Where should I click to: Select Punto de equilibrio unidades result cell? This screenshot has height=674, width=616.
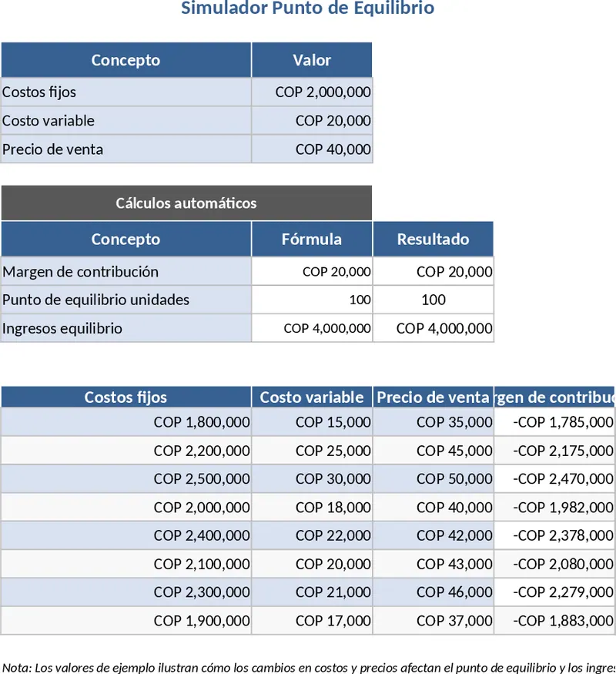coord(434,300)
